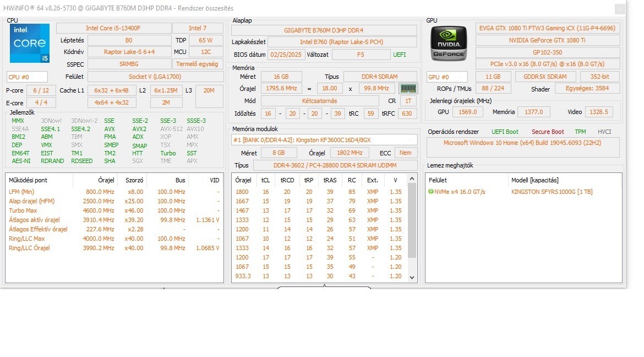Click the tRFC 630 value
This screenshot has width=644, height=357.
[x=407, y=113]
